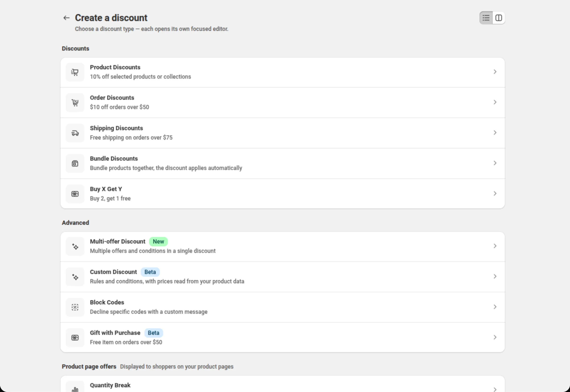Screen dimensions: 570x392
Task: Select the Order Discounts option
Action: 283,102
